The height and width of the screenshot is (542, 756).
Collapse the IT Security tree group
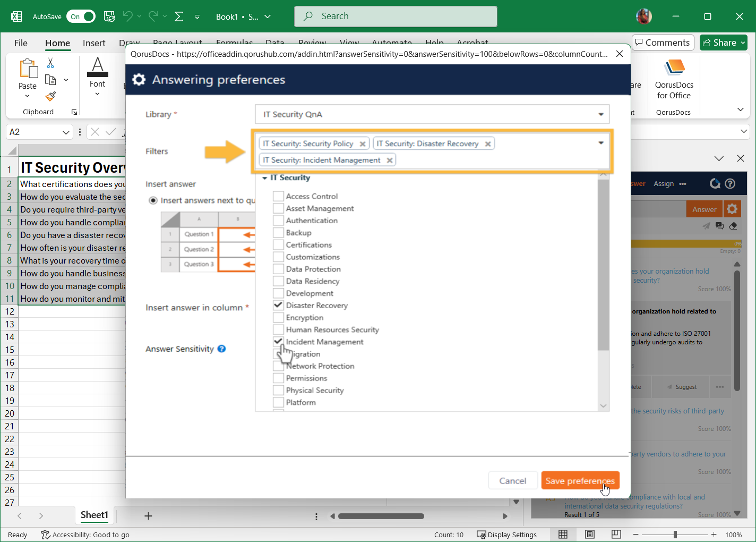(264, 178)
